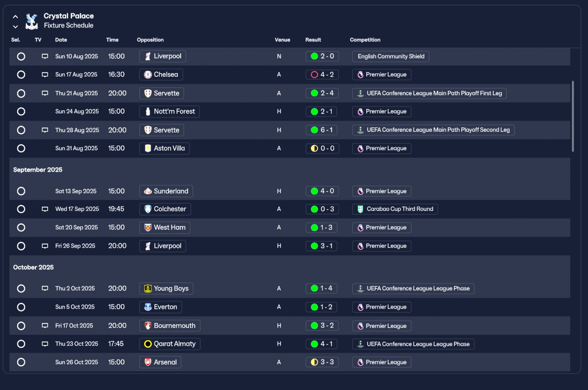Click the down chevron beside Fixture Schedule
This screenshot has width=588, height=390.
pos(16,27)
